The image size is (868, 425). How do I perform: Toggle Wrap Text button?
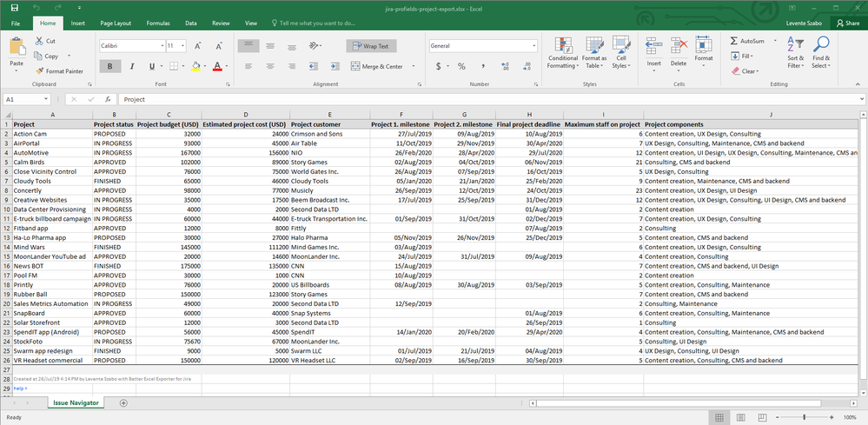click(x=372, y=46)
